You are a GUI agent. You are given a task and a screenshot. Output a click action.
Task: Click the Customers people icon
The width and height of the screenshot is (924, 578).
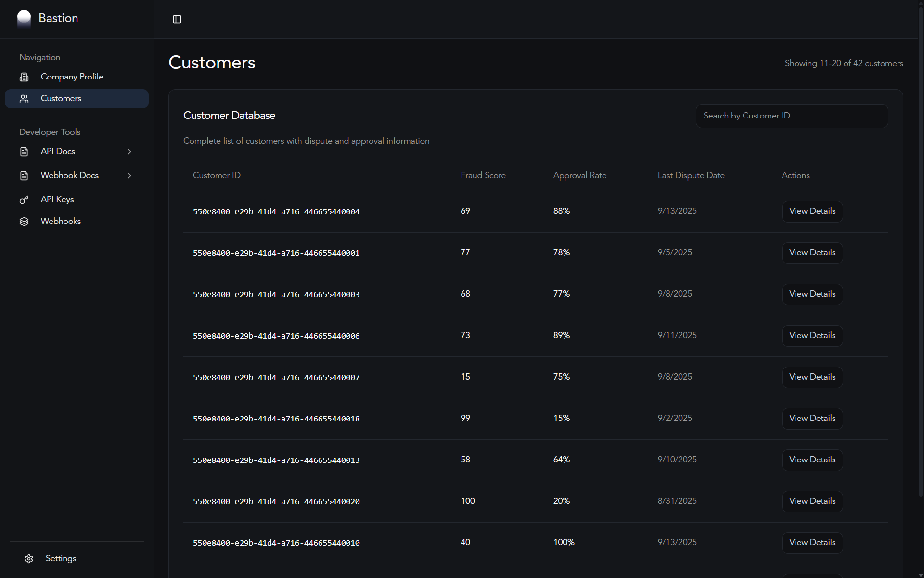24,99
